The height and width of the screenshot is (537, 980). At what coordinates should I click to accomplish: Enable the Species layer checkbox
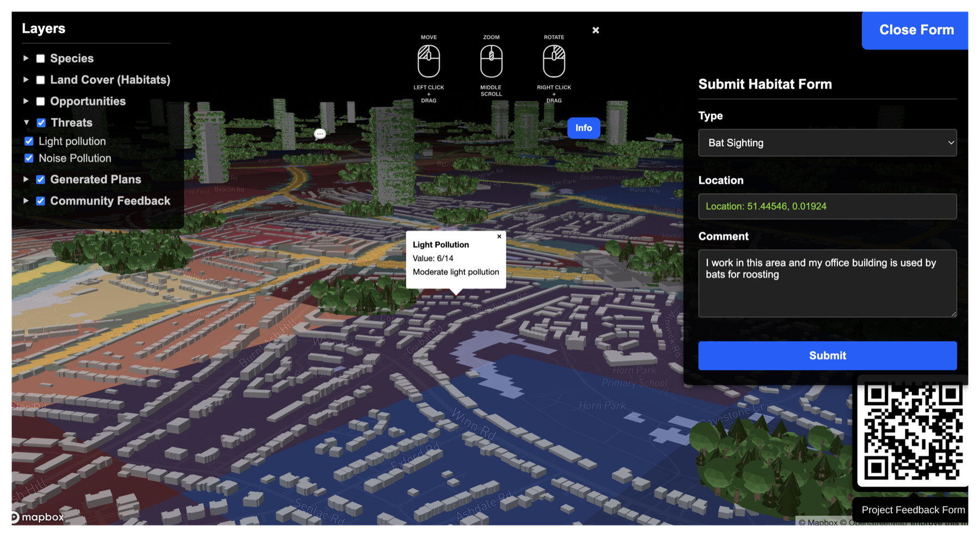40,58
